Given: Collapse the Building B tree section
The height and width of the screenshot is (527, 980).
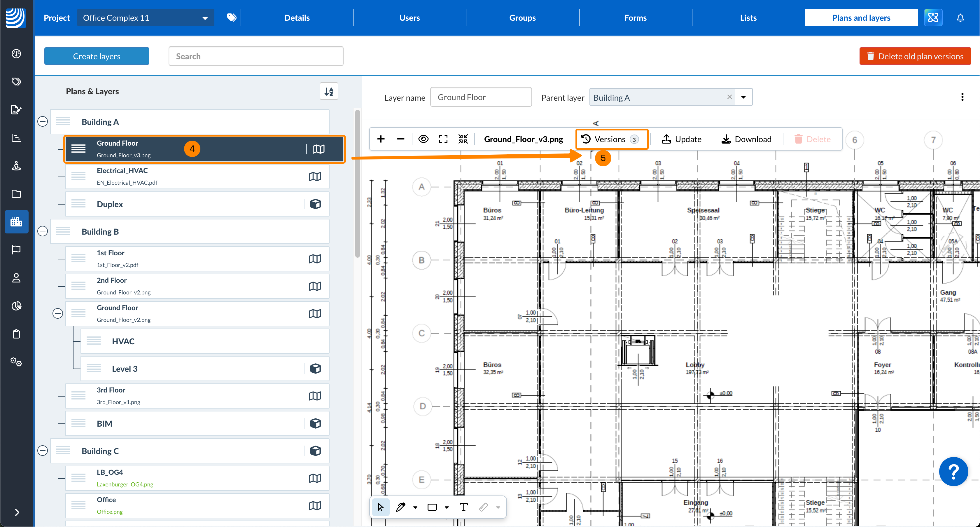Looking at the screenshot, I should pos(42,231).
